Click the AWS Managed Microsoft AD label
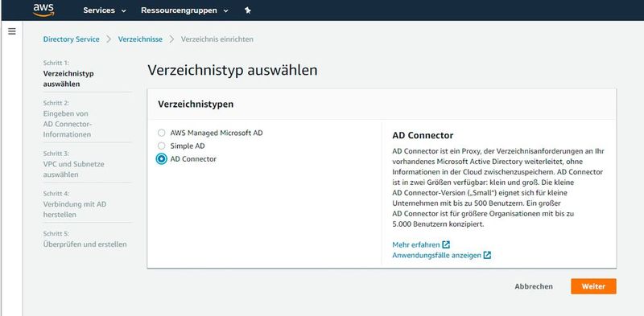 pos(217,133)
